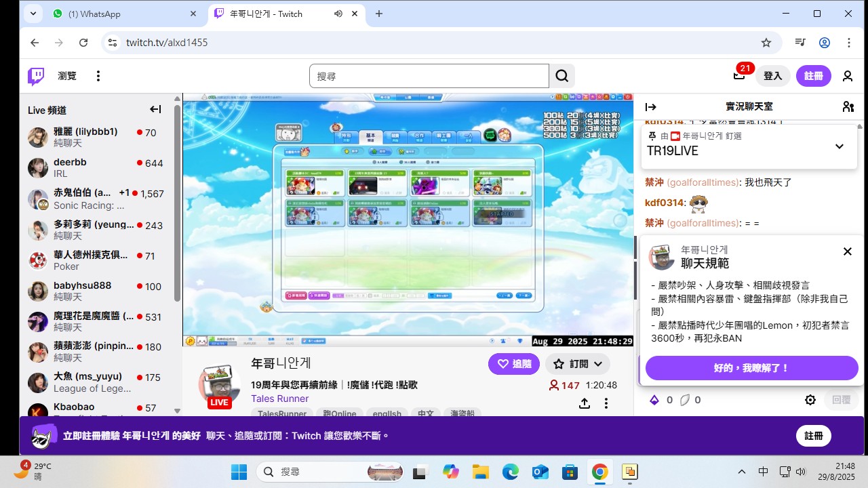Open the 瀏覽 browse menu
Viewport: 868px width, 488px height.
pyautogui.click(x=67, y=76)
